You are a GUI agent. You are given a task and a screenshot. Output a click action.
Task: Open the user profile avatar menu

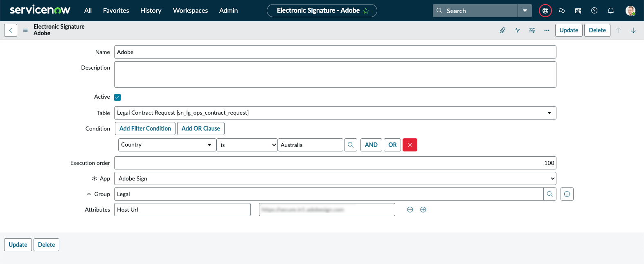pyautogui.click(x=630, y=11)
